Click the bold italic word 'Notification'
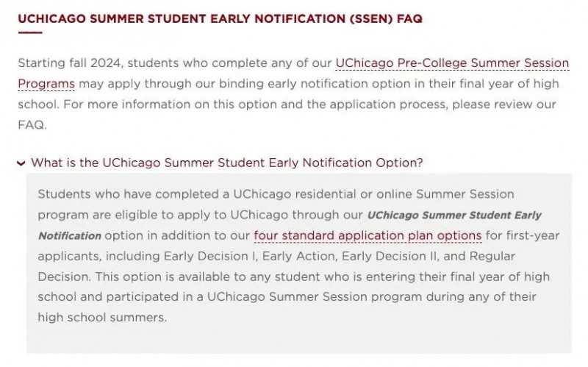The width and height of the screenshot is (588, 367). coord(70,236)
